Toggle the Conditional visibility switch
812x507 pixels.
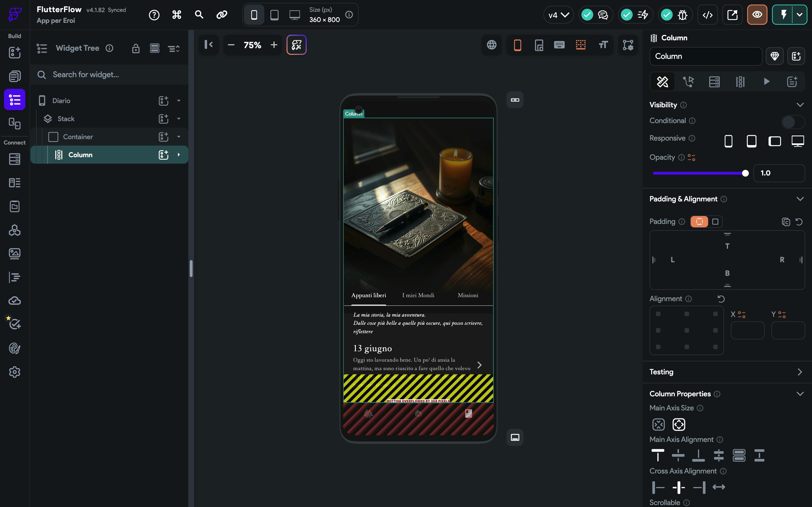pyautogui.click(x=793, y=121)
